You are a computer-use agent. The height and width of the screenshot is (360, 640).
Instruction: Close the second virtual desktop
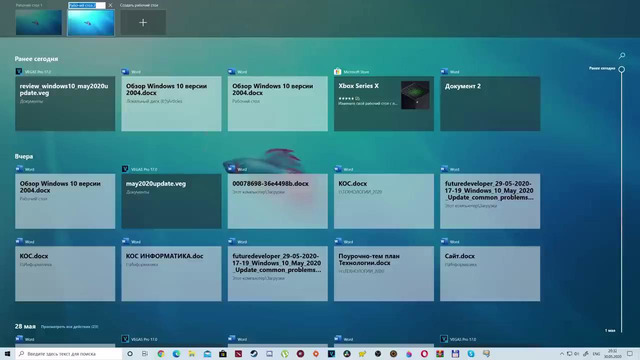tap(110, 5)
